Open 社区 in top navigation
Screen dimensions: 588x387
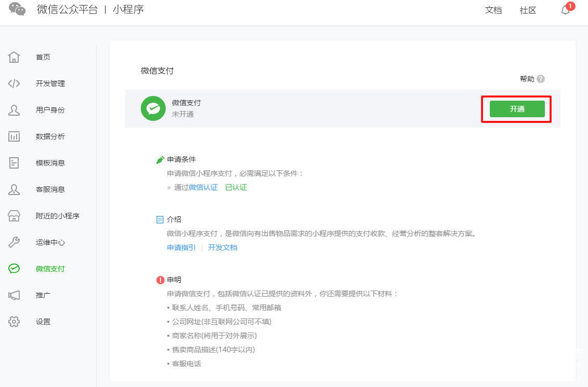pos(528,10)
